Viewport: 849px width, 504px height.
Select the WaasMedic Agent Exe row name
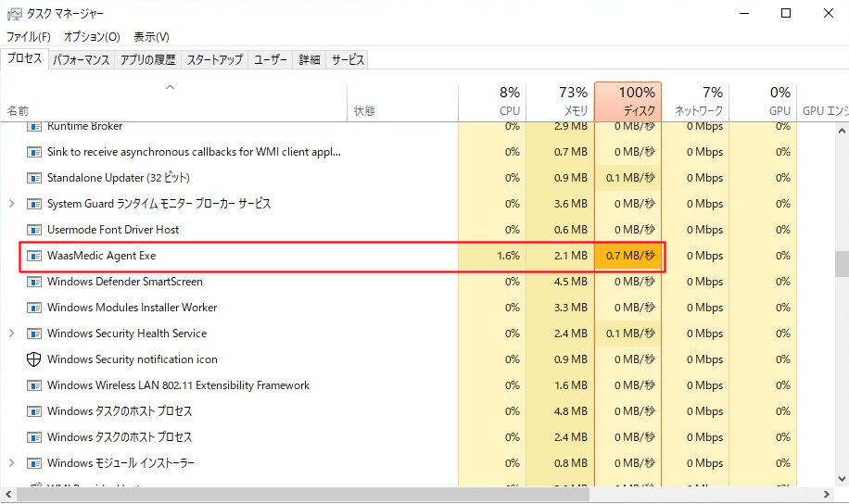click(x=101, y=256)
